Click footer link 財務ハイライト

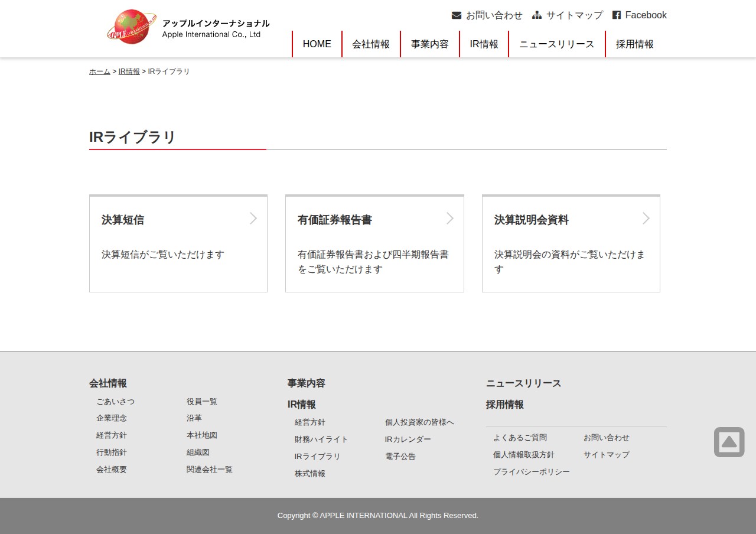(321, 439)
